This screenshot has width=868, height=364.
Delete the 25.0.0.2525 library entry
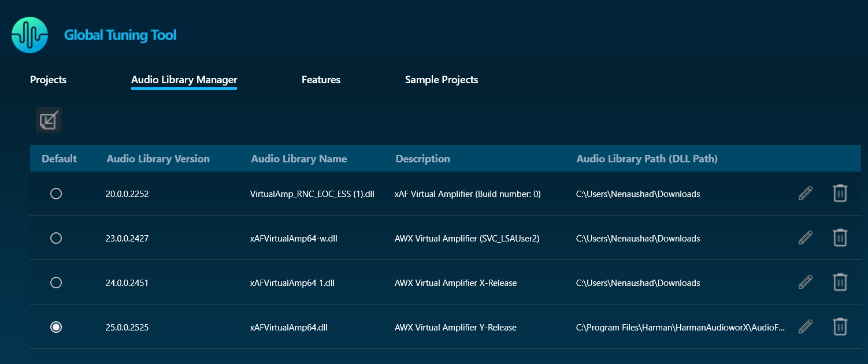(x=840, y=327)
